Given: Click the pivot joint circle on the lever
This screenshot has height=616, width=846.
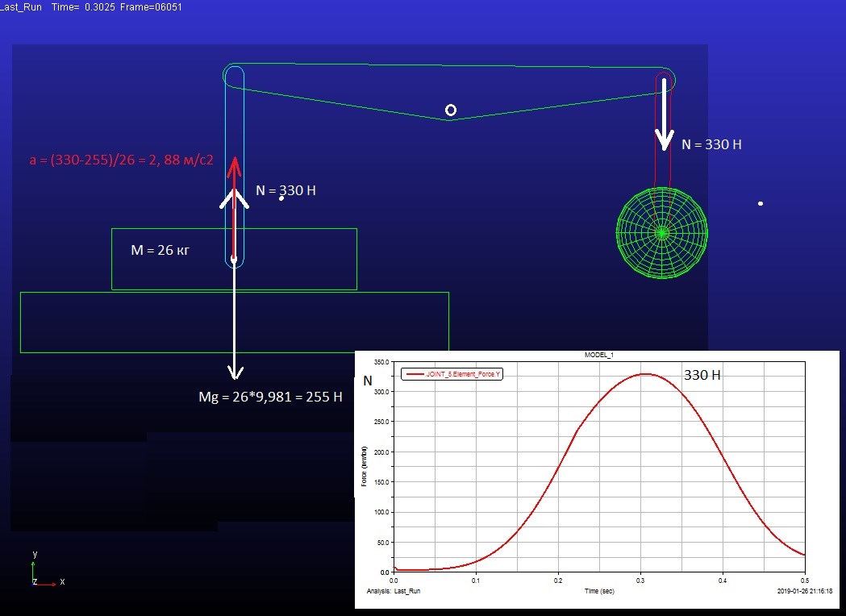Looking at the screenshot, I should [x=451, y=110].
